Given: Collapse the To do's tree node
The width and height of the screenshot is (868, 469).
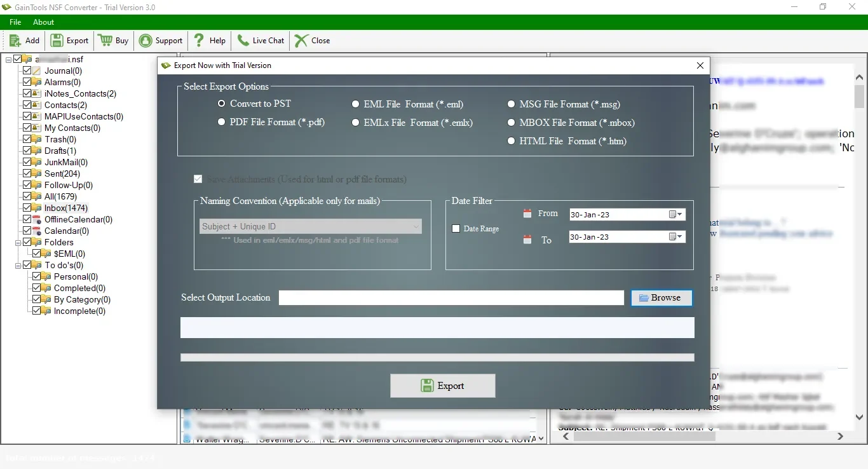Looking at the screenshot, I should click(x=18, y=266).
